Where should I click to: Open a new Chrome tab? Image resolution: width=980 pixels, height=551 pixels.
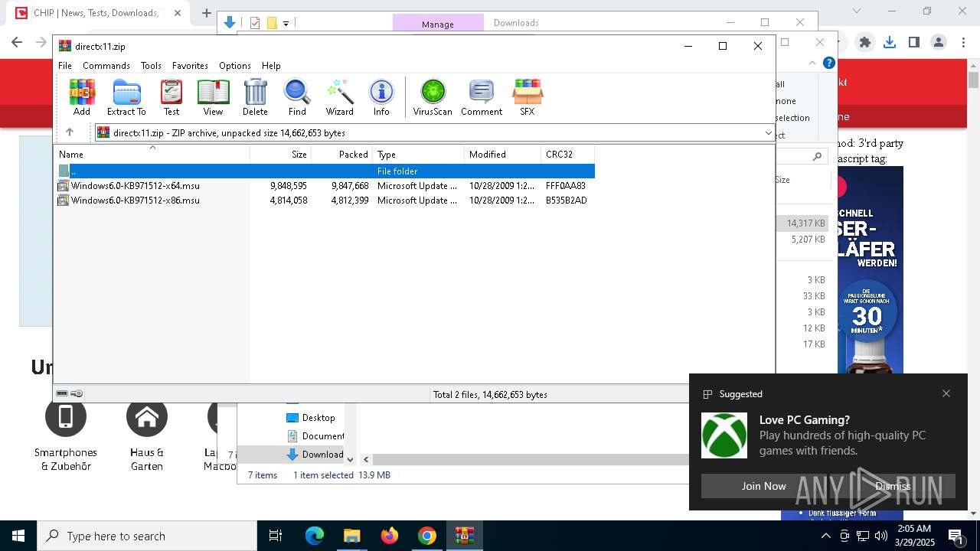[x=207, y=13]
